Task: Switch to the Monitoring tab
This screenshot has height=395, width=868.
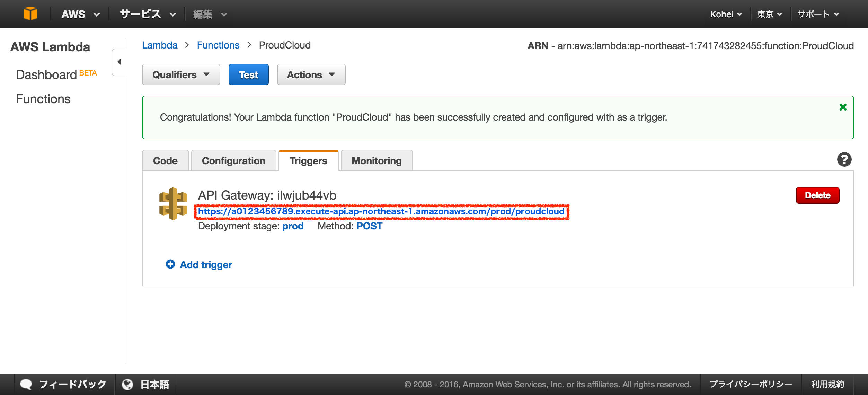Action: click(377, 161)
